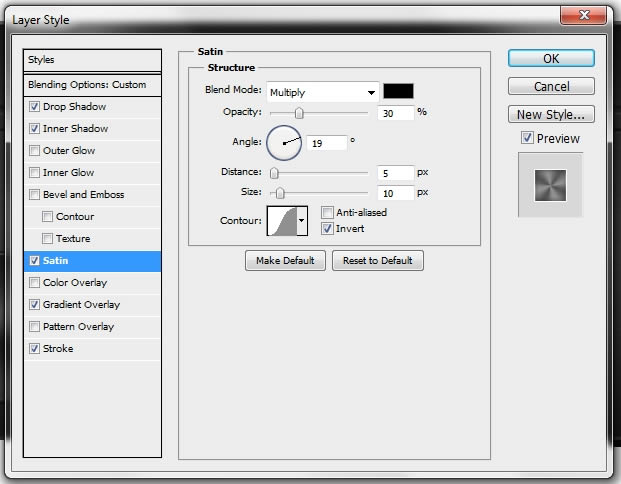This screenshot has height=484, width=621.
Task: Click the Opacity value field
Action: (395, 113)
